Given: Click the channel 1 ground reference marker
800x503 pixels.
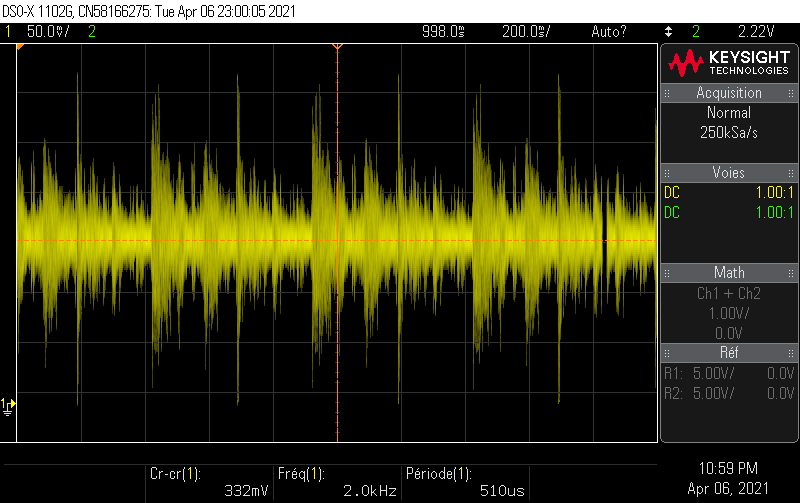Looking at the screenshot, I should tap(8, 405).
